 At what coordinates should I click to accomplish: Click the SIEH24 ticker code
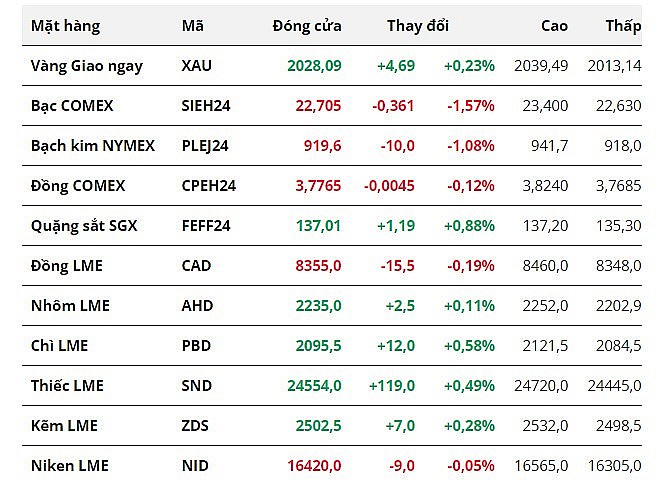(x=206, y=105)
